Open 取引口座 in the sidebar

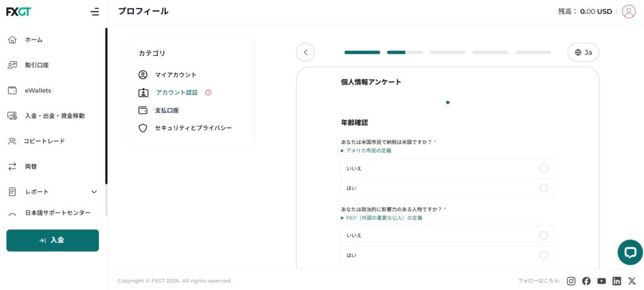point(36,65)
